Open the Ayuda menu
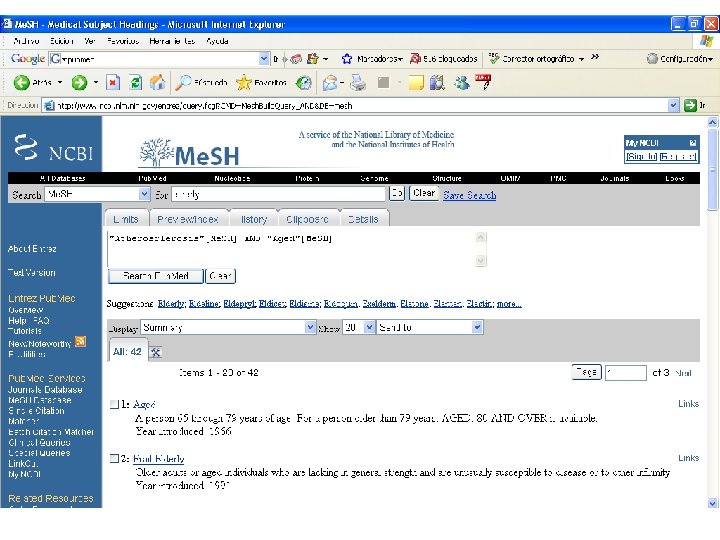This screenshot has width=720, height=540. click(217, 41)
